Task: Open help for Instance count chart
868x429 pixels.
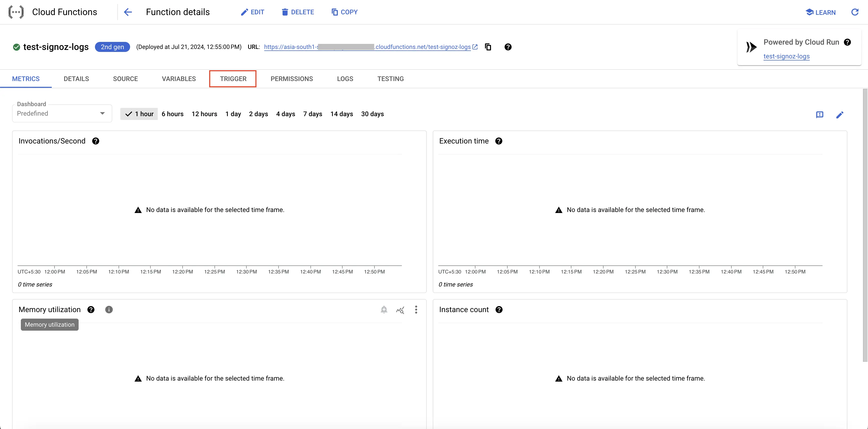Action: [499, 310]
